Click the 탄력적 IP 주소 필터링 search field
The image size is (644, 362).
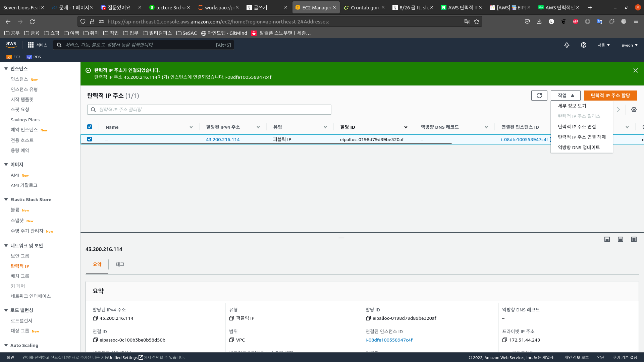coord(209,110)
